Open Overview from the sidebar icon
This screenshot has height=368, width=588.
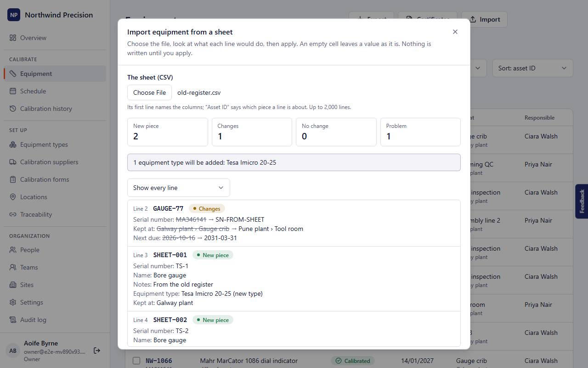13,38
